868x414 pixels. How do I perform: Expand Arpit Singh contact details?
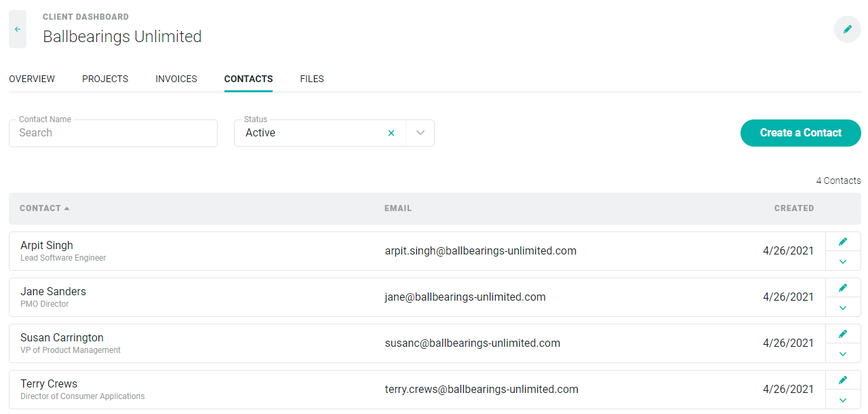click(843, 261)
